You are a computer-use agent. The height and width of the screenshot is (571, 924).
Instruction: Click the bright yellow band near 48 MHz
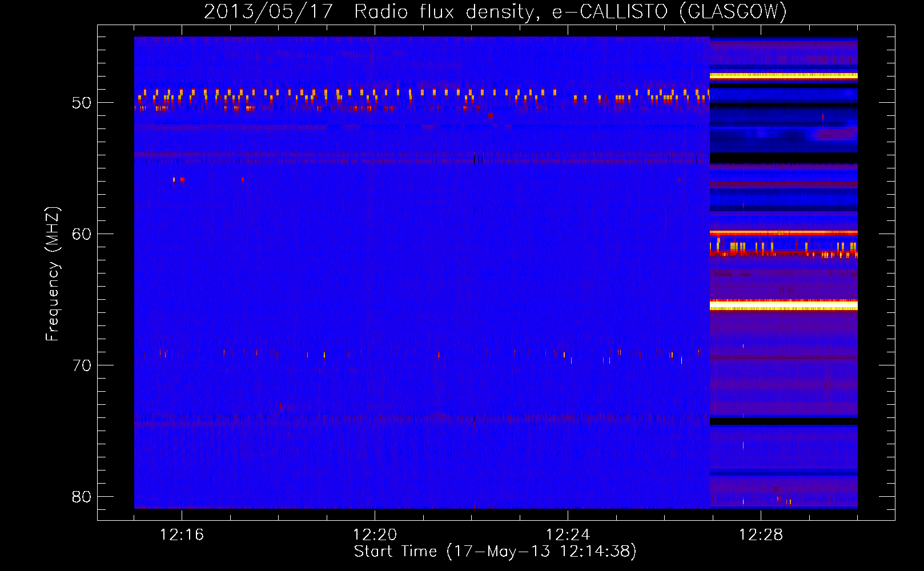784,75
